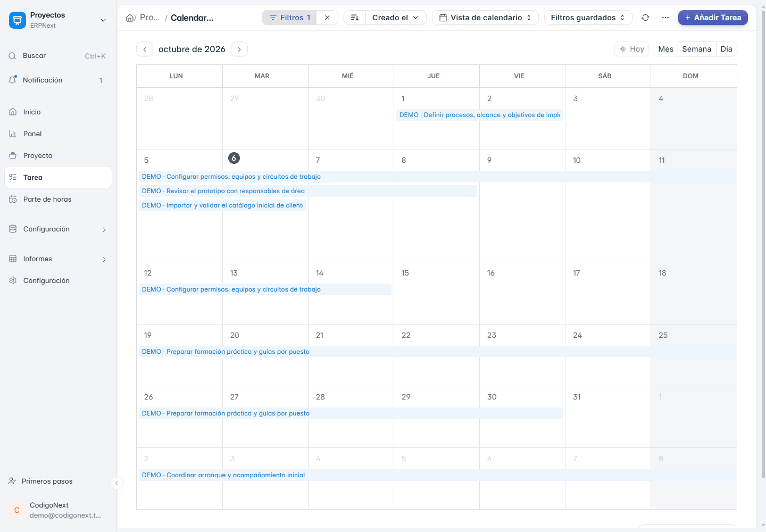The height and width of the screenshot is (532, 766).
Task: Clear the applied filter with the X icon
Action: pos(327,18)
